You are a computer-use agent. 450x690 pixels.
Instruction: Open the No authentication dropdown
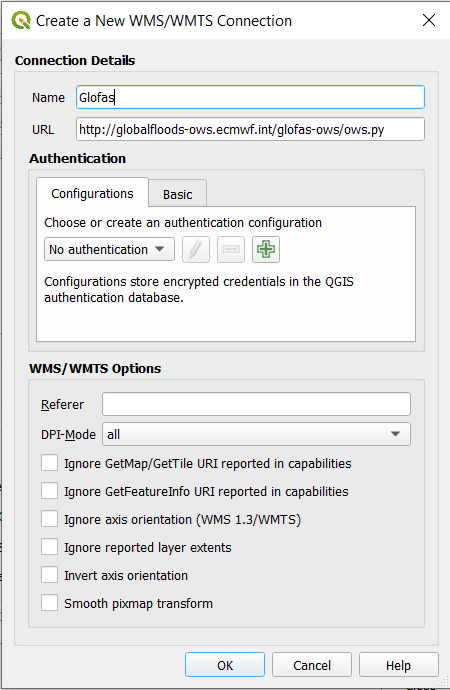tap(109, 250)
